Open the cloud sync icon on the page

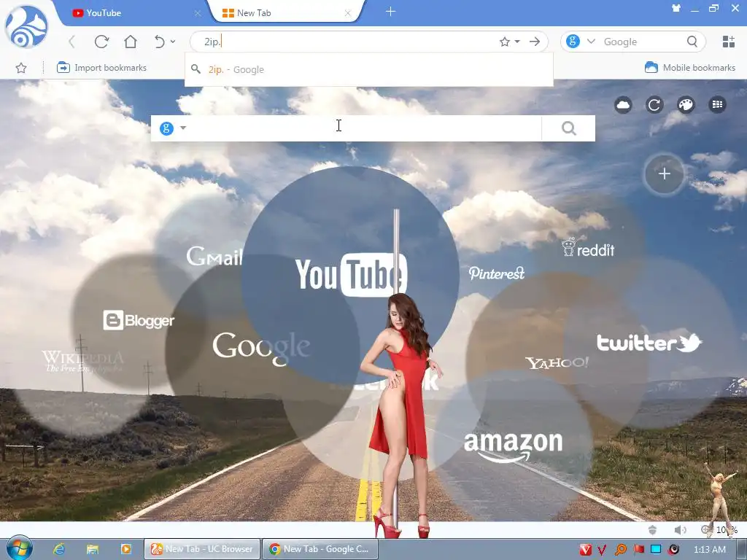pyautogui.click(x=623, y=105)
